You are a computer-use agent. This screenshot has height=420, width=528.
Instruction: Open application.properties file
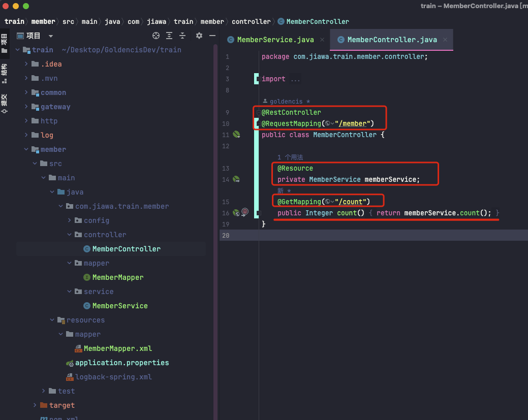(x=117, y=363)
